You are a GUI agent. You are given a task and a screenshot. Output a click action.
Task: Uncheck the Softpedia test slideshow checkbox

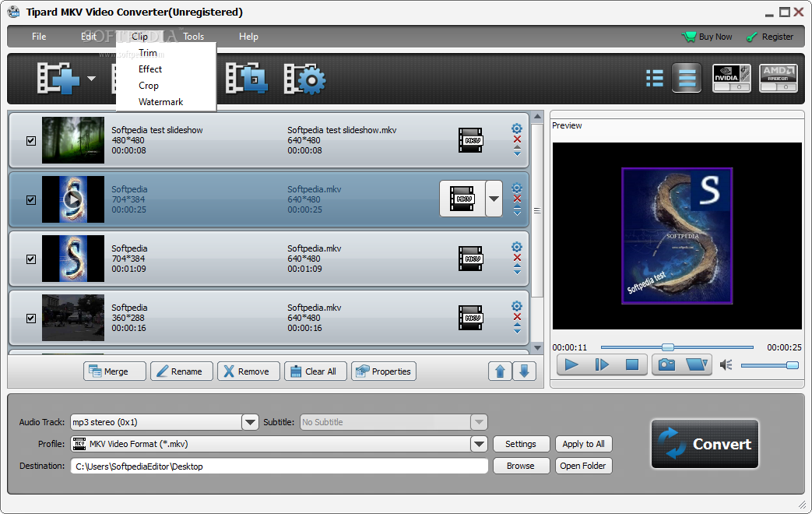(31, 140)
